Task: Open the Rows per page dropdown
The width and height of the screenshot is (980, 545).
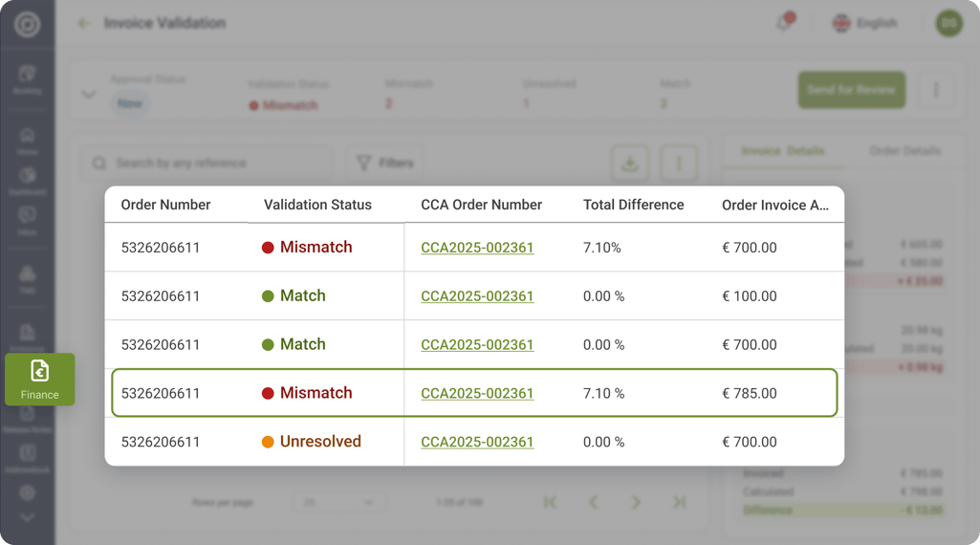Action: [x=338, y=503]
